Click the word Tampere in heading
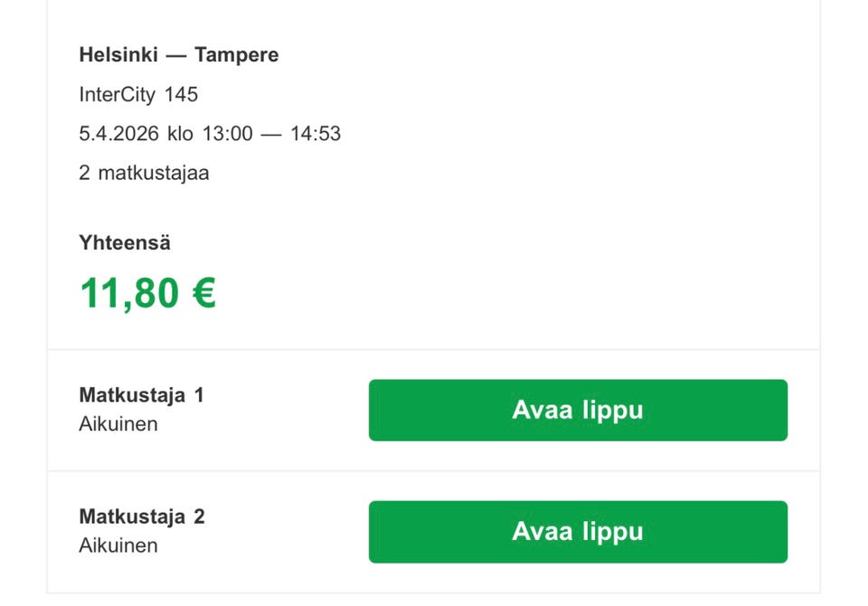This screenshot has height=606, width=868. pos(237,55)
